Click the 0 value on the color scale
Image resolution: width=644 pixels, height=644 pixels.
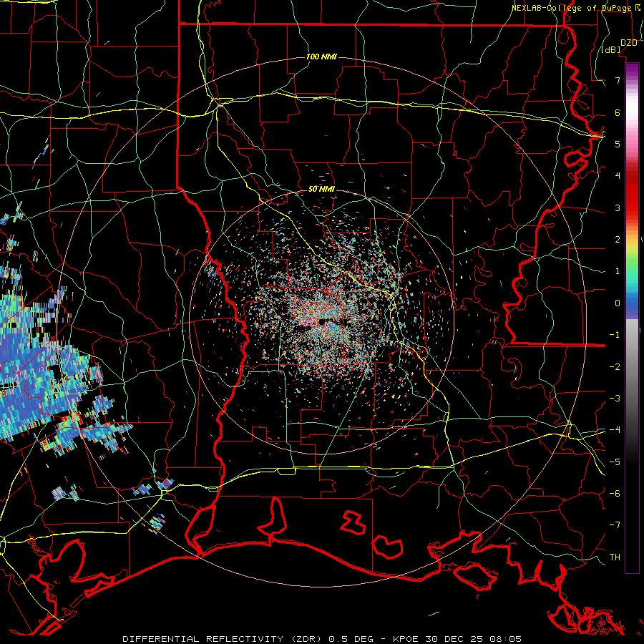(x=618, y=303)
